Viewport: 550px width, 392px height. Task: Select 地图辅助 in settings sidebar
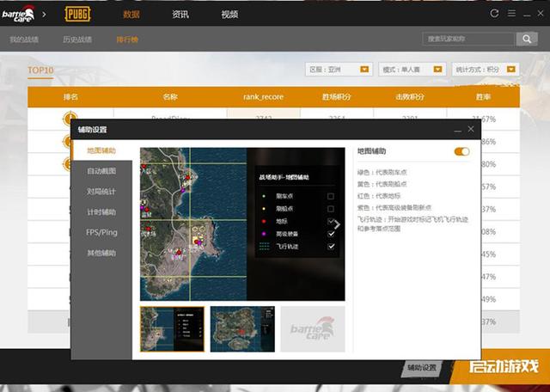coord(101,150)
